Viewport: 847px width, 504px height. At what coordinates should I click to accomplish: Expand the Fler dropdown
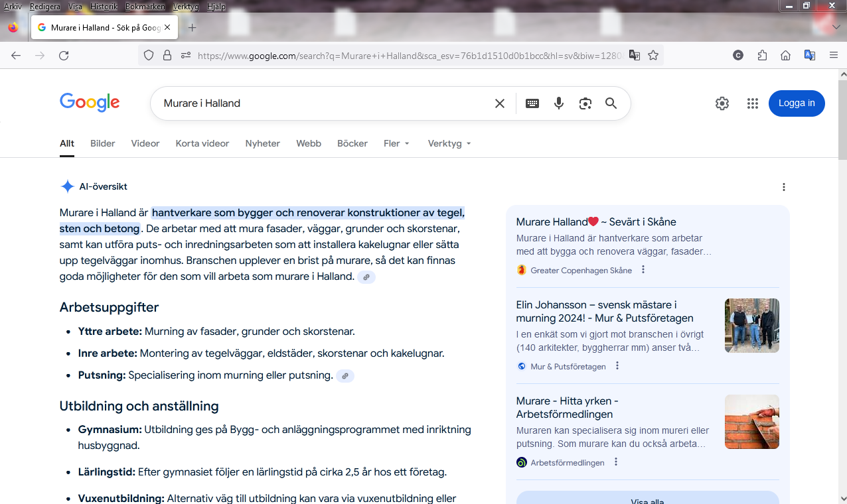(x=396, y=143)
